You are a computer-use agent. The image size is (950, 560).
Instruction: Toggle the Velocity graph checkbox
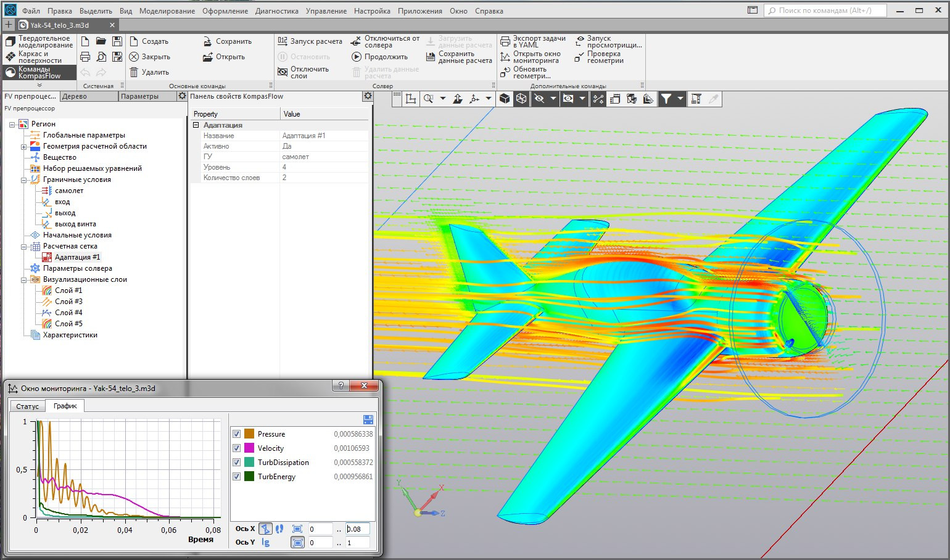click(x=236, y=448)
